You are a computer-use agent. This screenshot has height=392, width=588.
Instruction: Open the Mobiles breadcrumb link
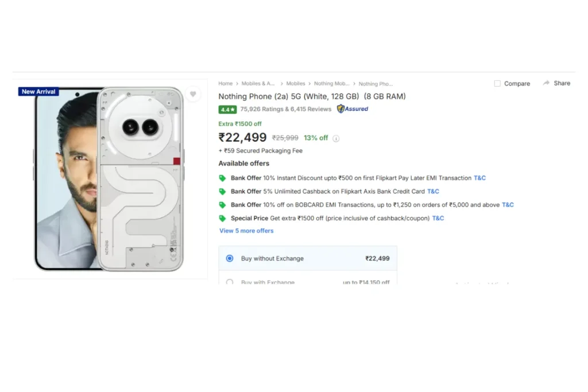pos(296,84)
